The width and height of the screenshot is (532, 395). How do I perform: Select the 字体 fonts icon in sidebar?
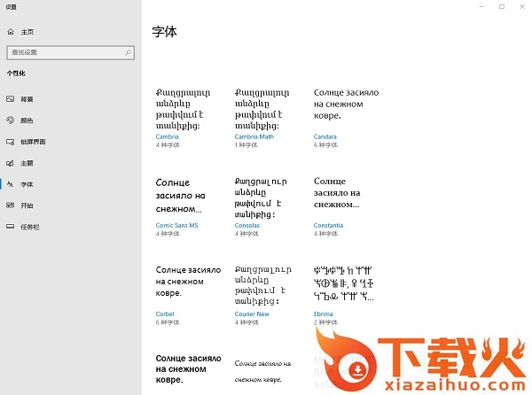click(x=10, y=184)
